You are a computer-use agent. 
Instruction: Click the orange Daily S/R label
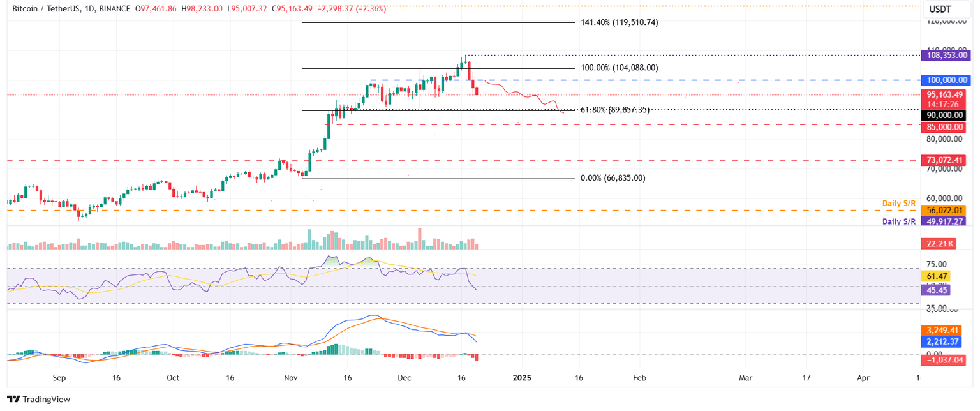[898, 203]
